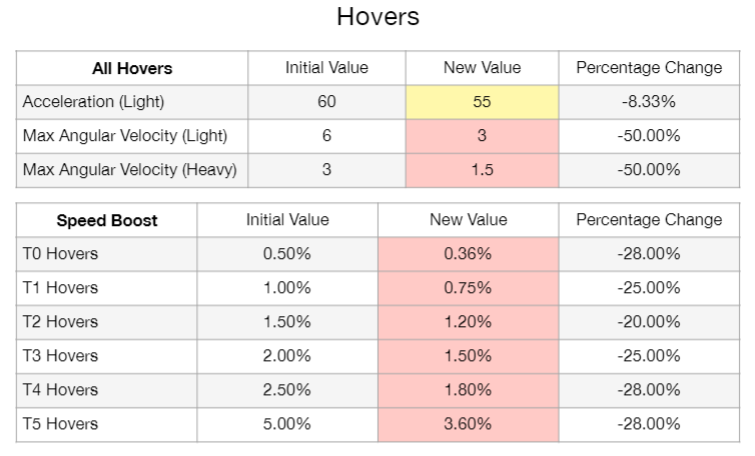Select the Max Angular Velocity (Heavy) label
This screenshot has width=755, height=456.
pyautogui.click(x=130, y=170)
